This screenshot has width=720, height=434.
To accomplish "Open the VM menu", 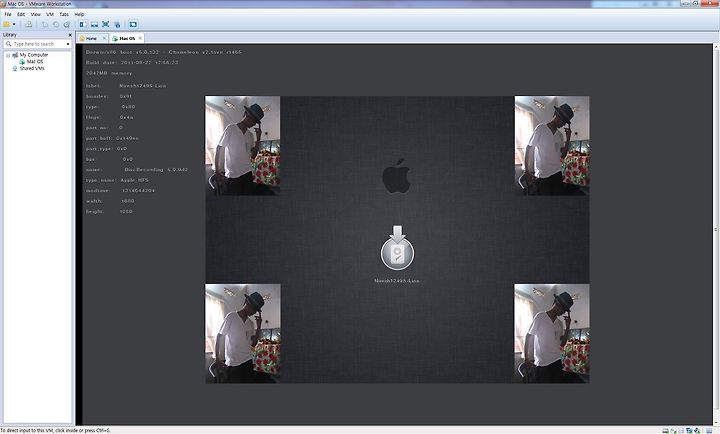I will [x=50, y=14].
